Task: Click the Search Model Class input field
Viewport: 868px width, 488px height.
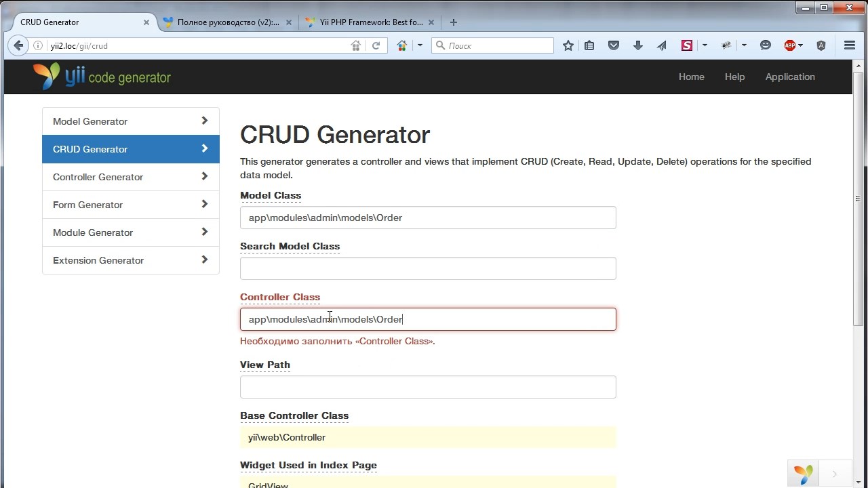Action: 428,268
